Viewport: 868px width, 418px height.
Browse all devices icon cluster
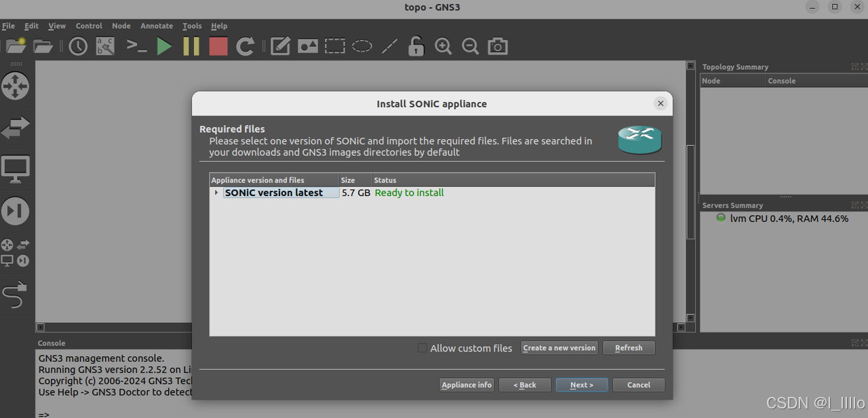pos(15,252)
